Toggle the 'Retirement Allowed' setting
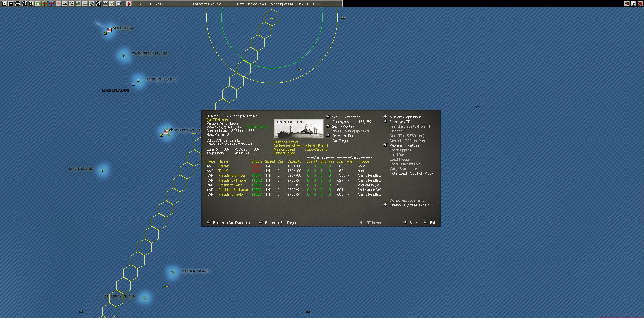The width and height of the screenshot is (644, 318). [288, 146]
